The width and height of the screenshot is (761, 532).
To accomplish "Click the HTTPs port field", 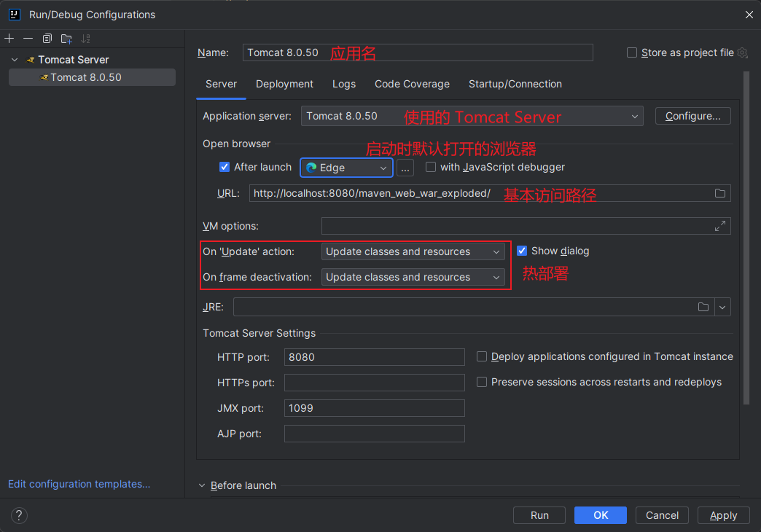I will (374, 383).
